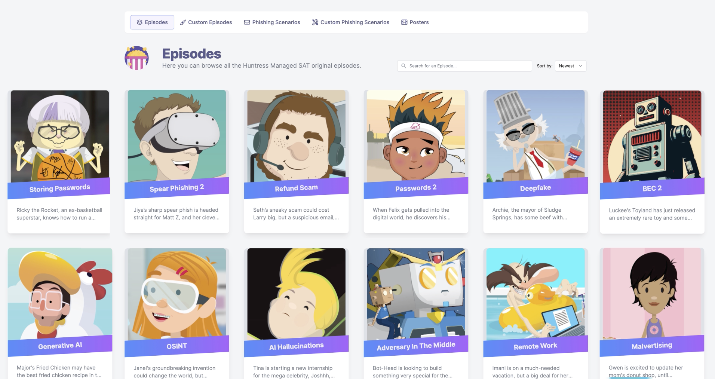This screenshot has height=379, width=715.
Task: View the Deepfake episode
Action: [535, 161]
